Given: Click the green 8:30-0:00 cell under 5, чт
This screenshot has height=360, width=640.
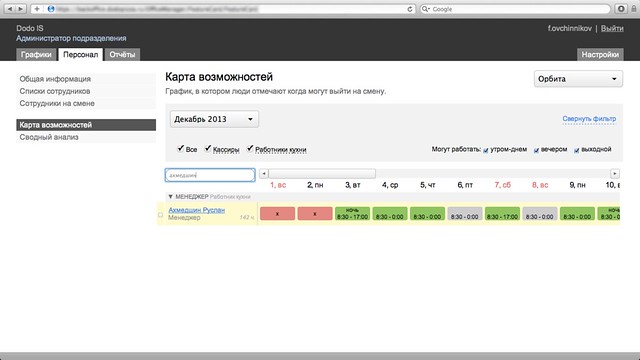Looking at the screenshot, I should [427, 213].
